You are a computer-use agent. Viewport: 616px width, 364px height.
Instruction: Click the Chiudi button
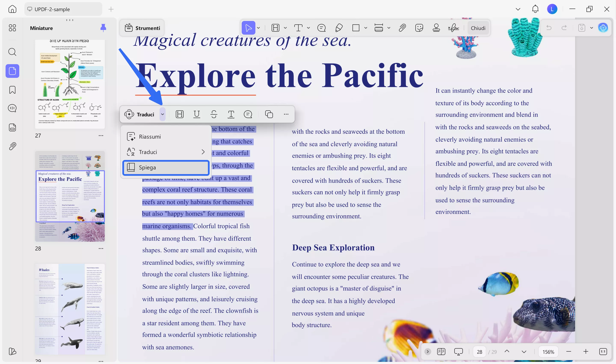coord(478,28)
